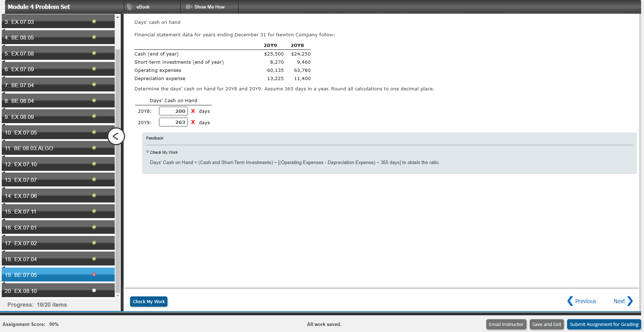This screenshot has height=332, width=644.
Task: Collapse the Check My Work feedback section
Action: tap(147, 152)
